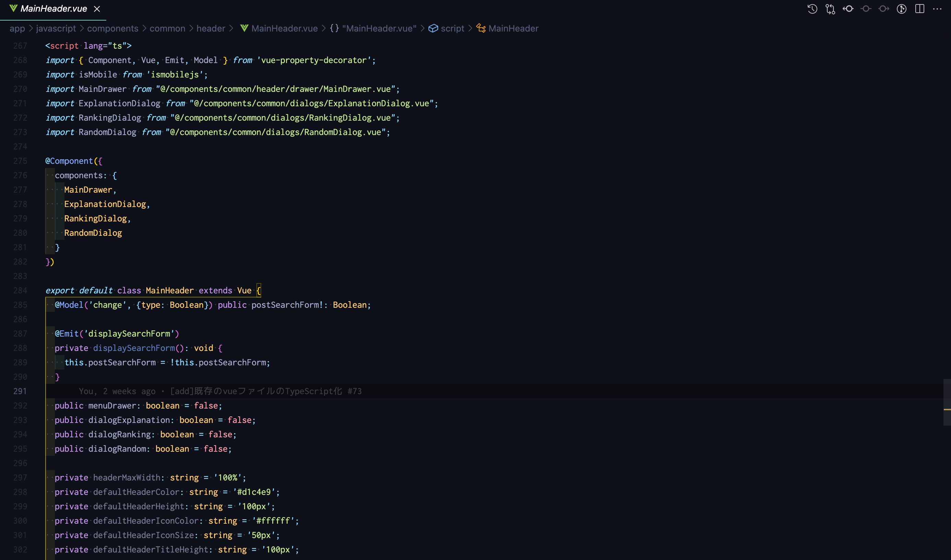Click the blame annotation on line 291

(220, 391)
